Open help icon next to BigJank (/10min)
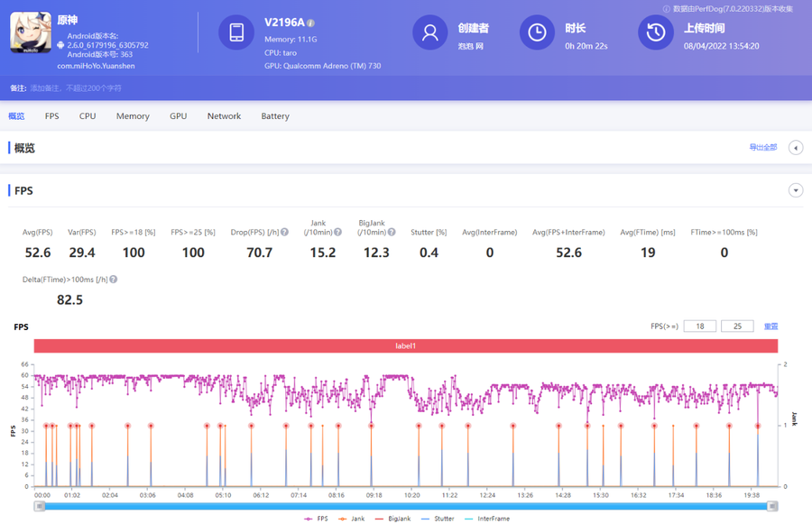This screenshot has width=812, height=524. (392, 233)
